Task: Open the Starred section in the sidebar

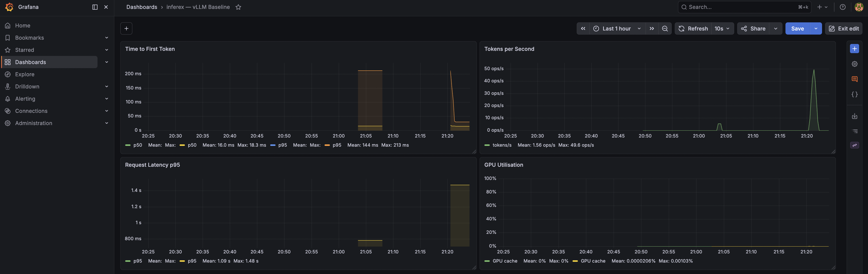Action: 25,50
